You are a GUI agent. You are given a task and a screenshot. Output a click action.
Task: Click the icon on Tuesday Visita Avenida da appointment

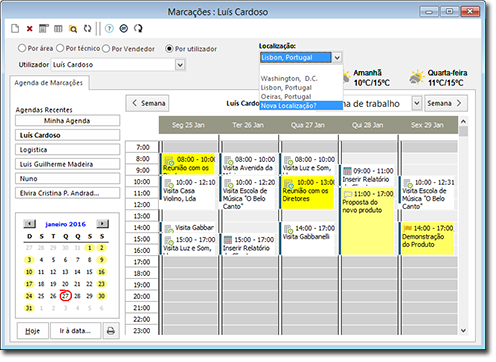click(x=228, y=160)
